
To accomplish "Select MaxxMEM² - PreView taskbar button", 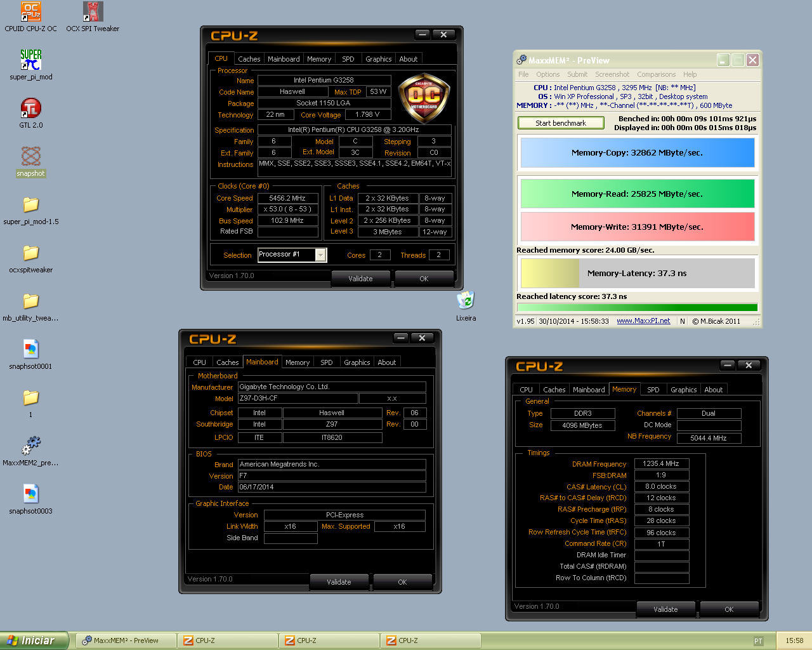I will tap(126, 640).
